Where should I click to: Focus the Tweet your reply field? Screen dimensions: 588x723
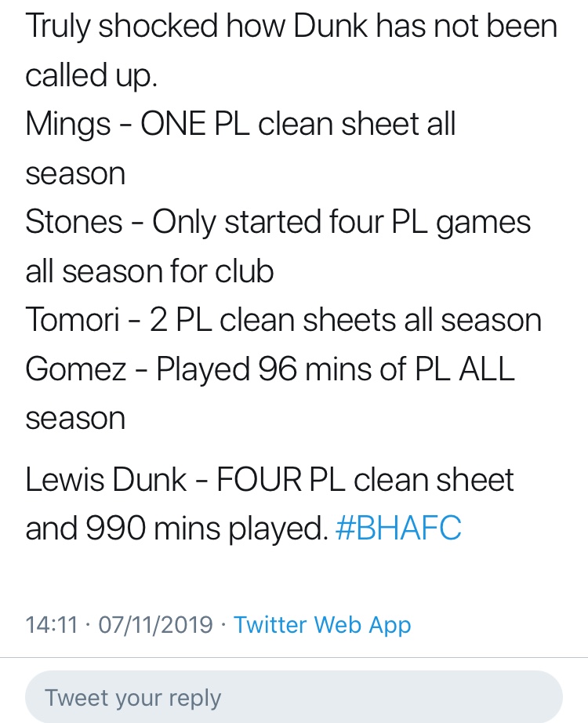click(294, 696)
